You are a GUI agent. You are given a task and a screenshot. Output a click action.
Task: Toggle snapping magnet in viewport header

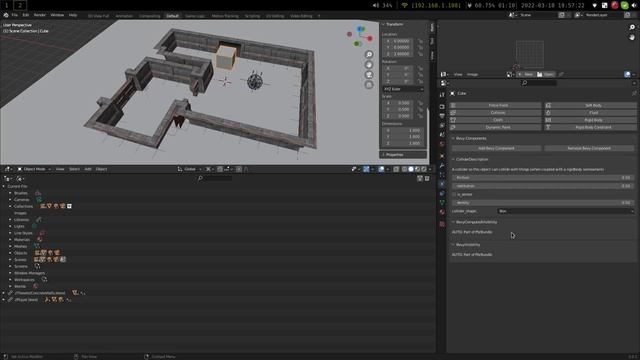click(x=220, y=169)
